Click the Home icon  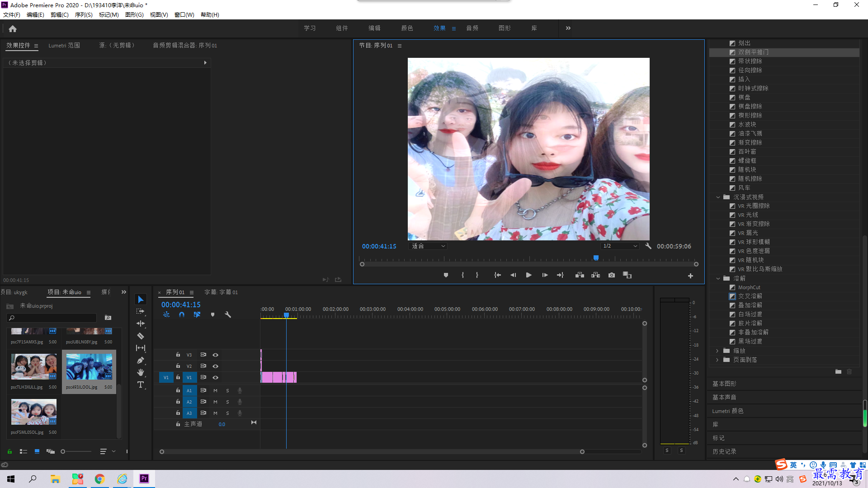(13, 28)
